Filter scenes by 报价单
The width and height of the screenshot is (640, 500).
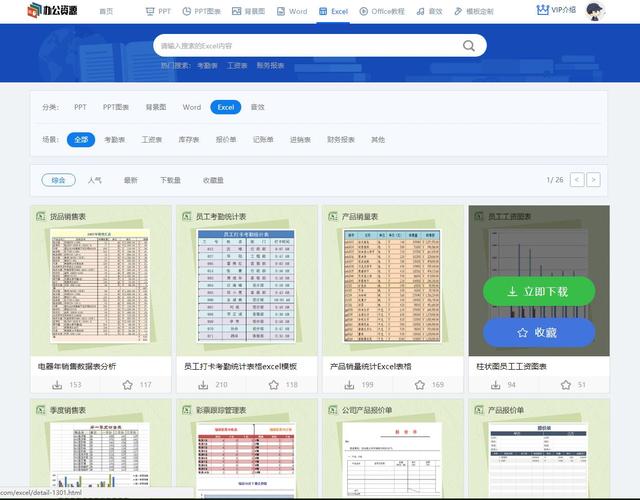(x=226, y=140)
